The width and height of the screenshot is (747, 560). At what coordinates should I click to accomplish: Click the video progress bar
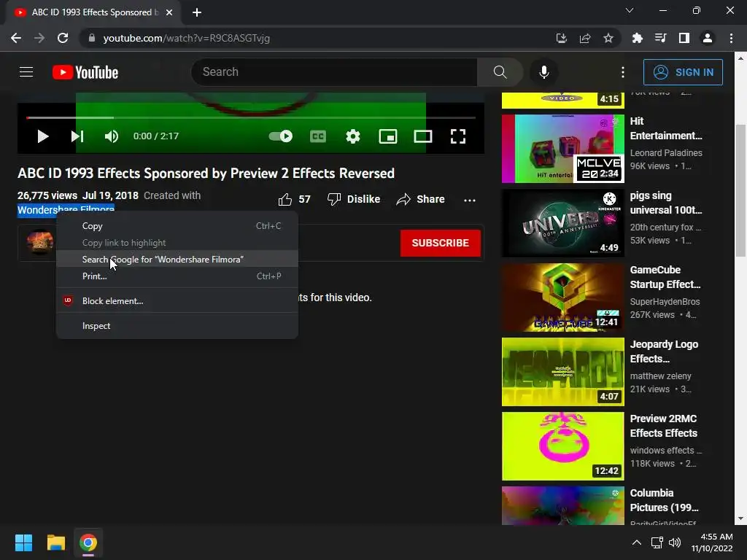(x=251, y=117)
